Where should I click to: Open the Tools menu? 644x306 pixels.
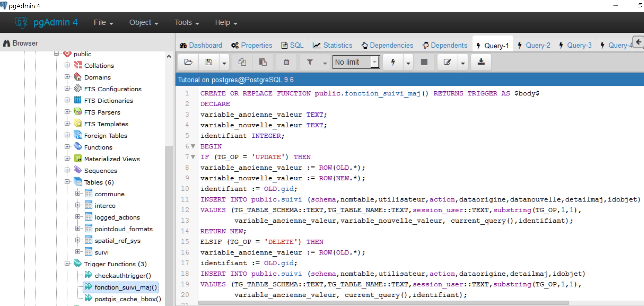click(186, 22)
